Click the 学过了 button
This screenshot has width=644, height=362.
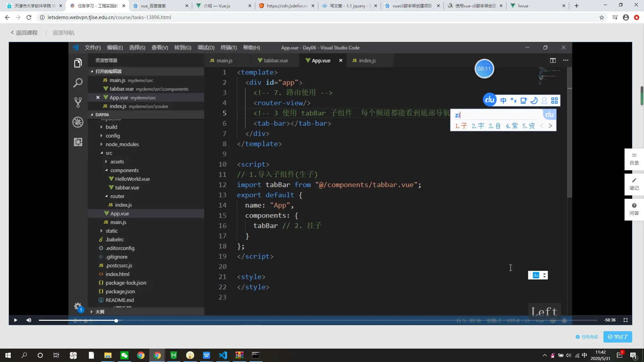tap(618, 337)
